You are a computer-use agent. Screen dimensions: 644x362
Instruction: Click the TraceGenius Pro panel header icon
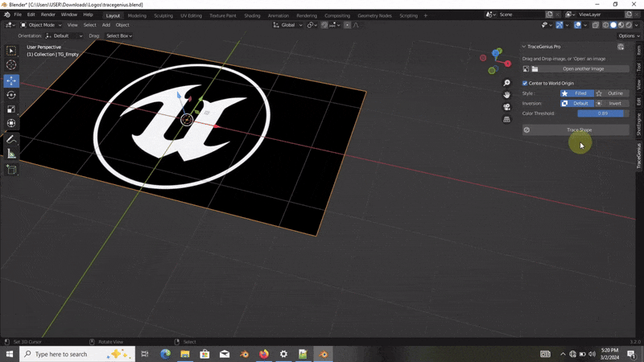pyautogui.click(x=621, y=47)
